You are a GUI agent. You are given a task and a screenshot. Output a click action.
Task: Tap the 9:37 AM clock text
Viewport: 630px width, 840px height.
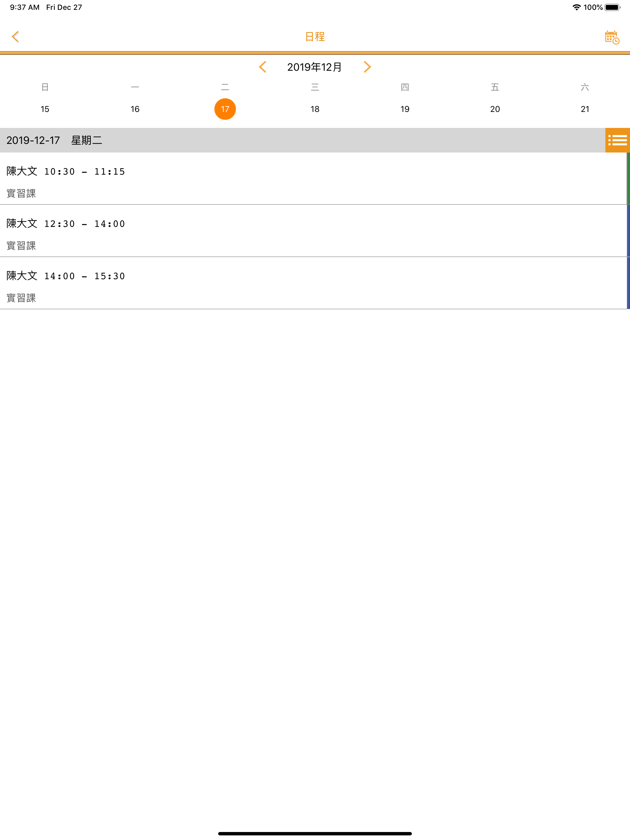click(x=25, y=7)
